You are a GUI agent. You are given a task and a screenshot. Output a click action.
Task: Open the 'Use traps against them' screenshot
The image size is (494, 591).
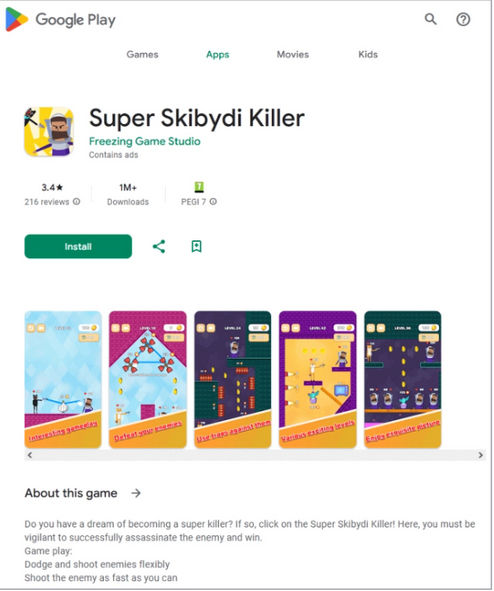coord(232,379)
